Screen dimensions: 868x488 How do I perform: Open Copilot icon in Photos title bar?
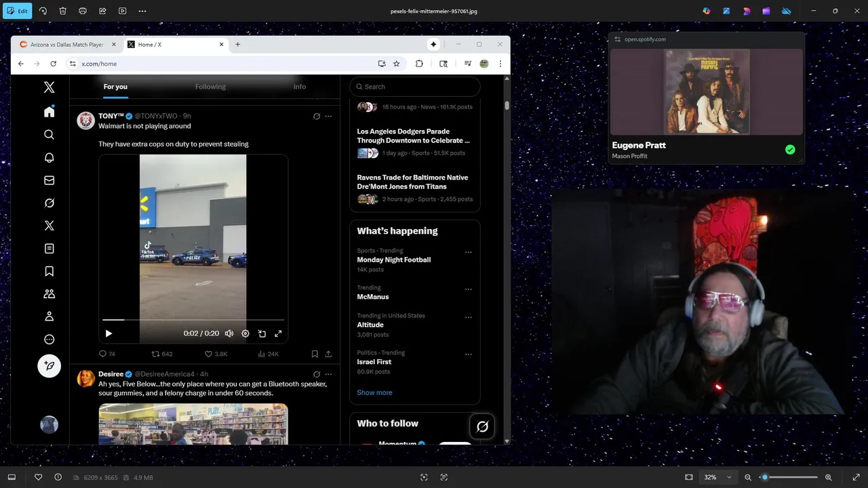707,11
